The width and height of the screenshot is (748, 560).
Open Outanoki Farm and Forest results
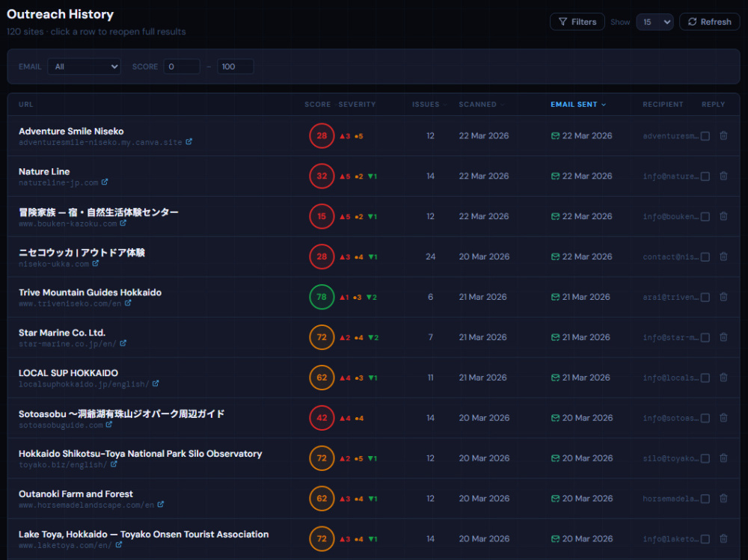373,499
